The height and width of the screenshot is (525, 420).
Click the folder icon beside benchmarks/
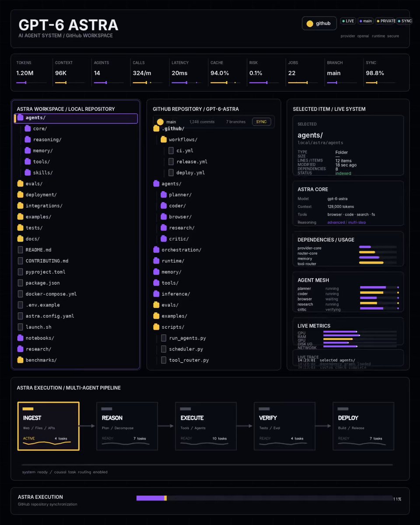(x=20, y=360)
